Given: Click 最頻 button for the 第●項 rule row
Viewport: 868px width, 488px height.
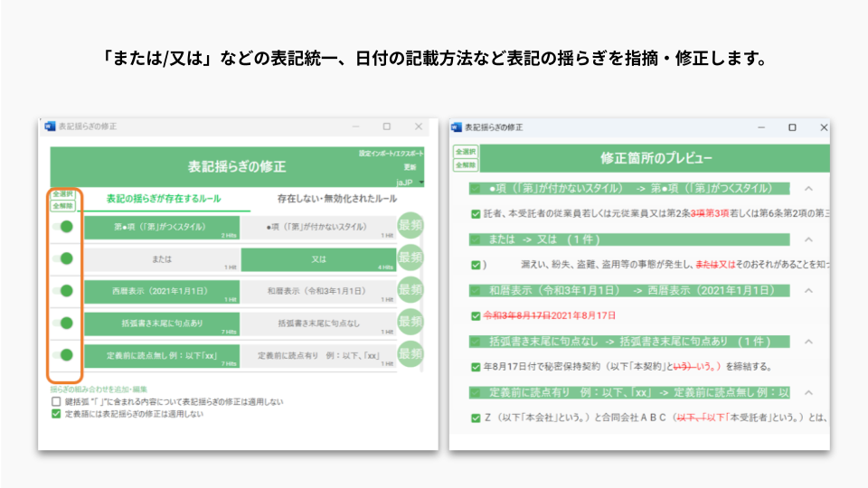Looking at the screenshot, I should coord(410,225).
